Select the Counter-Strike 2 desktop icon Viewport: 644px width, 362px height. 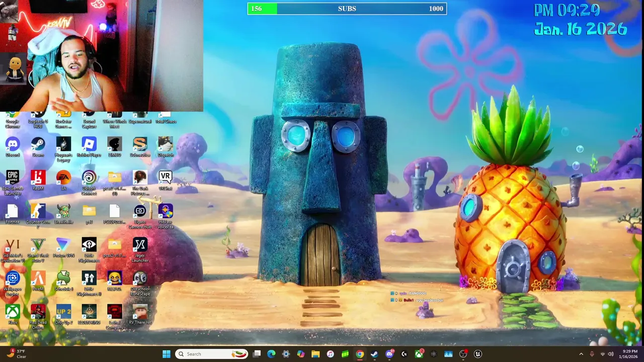pos(38,216)
